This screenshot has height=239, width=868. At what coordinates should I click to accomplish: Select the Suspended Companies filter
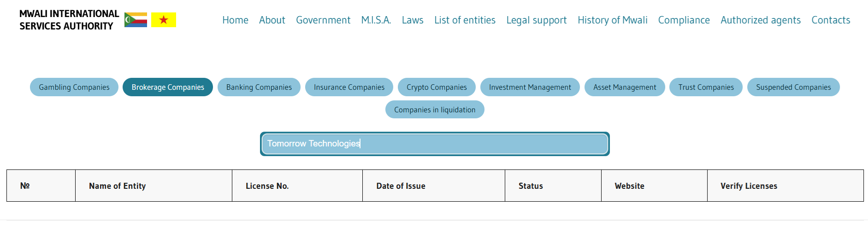pos(793,87)
